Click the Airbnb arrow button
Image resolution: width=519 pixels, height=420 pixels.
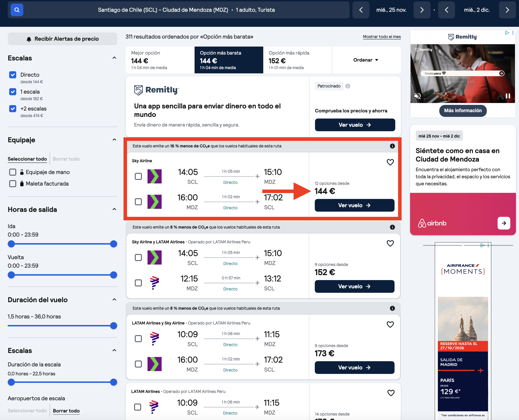[x=504, y=223]
